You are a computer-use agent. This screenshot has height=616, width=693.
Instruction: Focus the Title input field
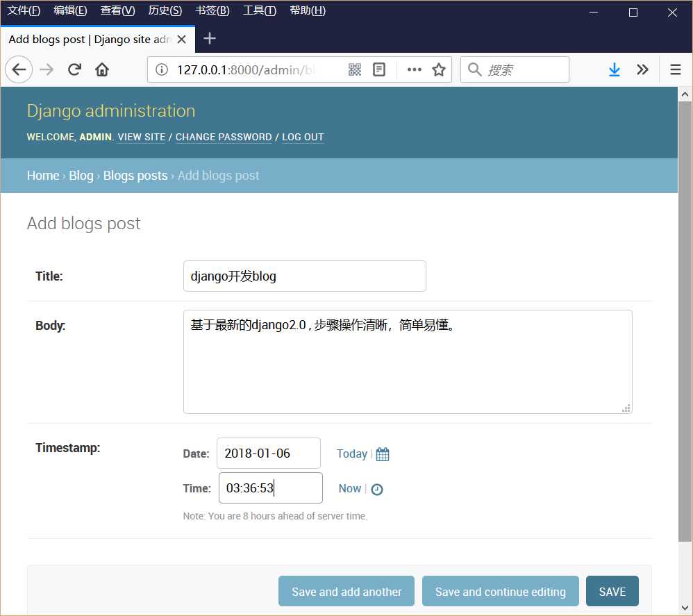click(x=305, y=276)
